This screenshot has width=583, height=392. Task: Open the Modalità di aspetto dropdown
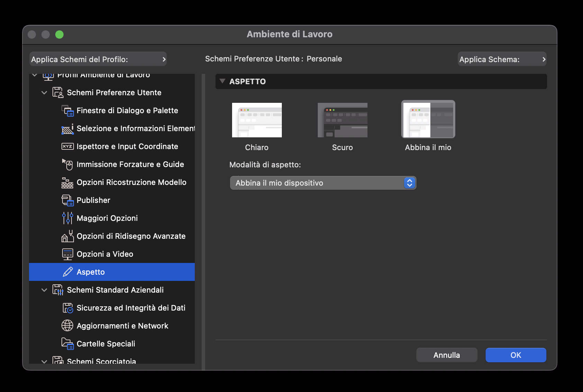click(x=323, y=183)
